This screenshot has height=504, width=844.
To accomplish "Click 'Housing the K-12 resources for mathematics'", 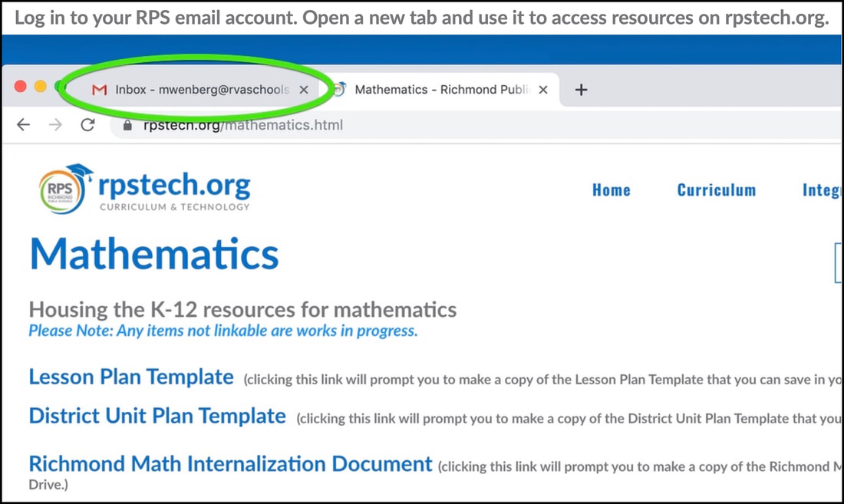I will (242, 310).
